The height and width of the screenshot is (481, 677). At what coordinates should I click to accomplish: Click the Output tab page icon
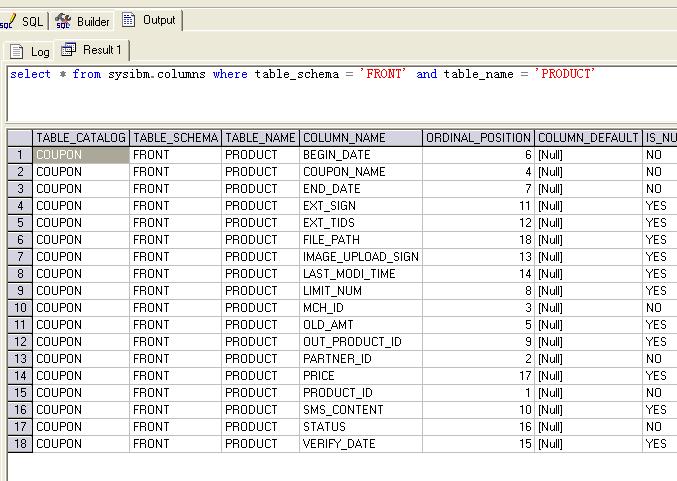(x=131, y=19)
